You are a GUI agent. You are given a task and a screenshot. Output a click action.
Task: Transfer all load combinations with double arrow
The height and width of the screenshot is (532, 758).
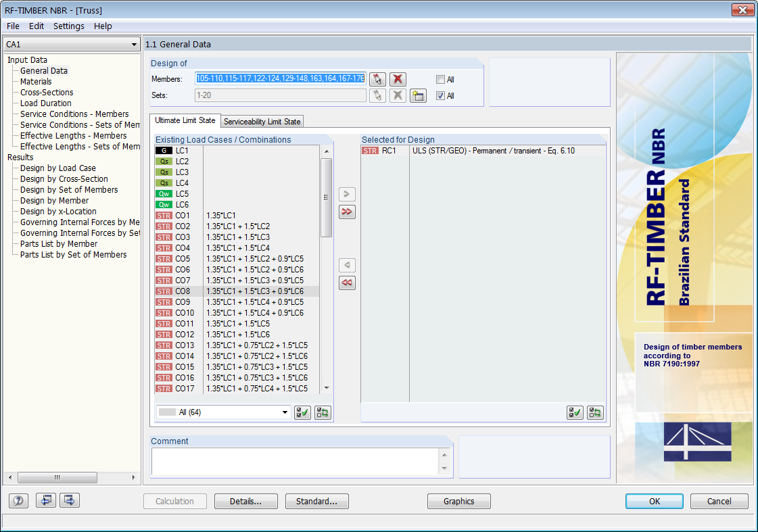pos(347,212)
